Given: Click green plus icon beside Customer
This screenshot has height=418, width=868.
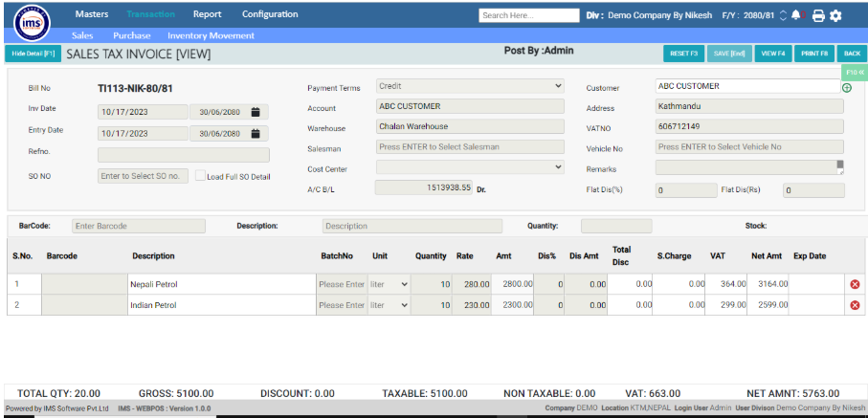Looking at the screenshot, I should click(x=847, y=88).
